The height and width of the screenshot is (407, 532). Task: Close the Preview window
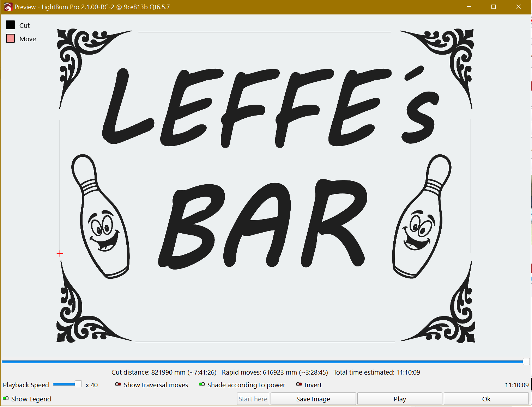(519, 7)
